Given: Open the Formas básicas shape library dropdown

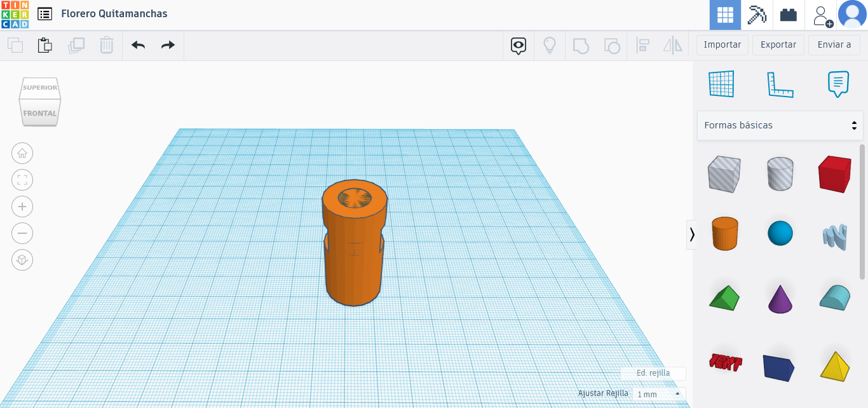Looking at the screenshot, I should 780,125.
